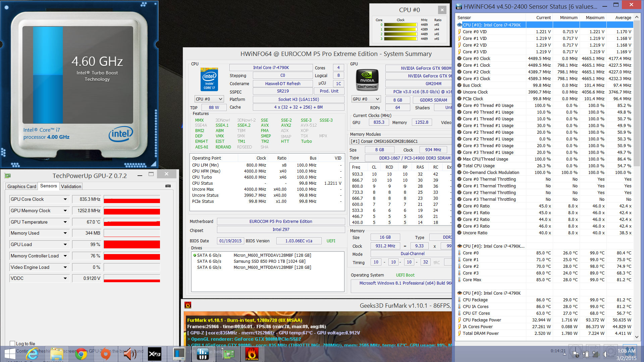Select the 933.3 memory timing row
644x362 pixels.
(x=401, y=174)
